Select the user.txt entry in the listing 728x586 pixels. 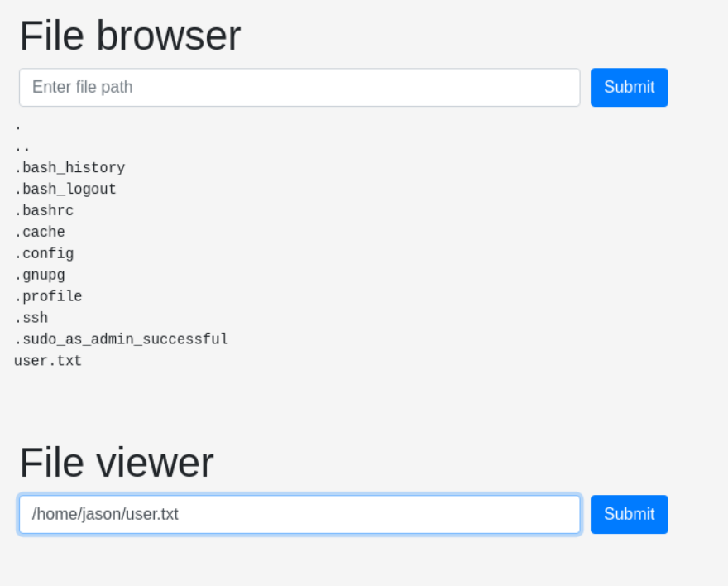click(x=48, y=361)
